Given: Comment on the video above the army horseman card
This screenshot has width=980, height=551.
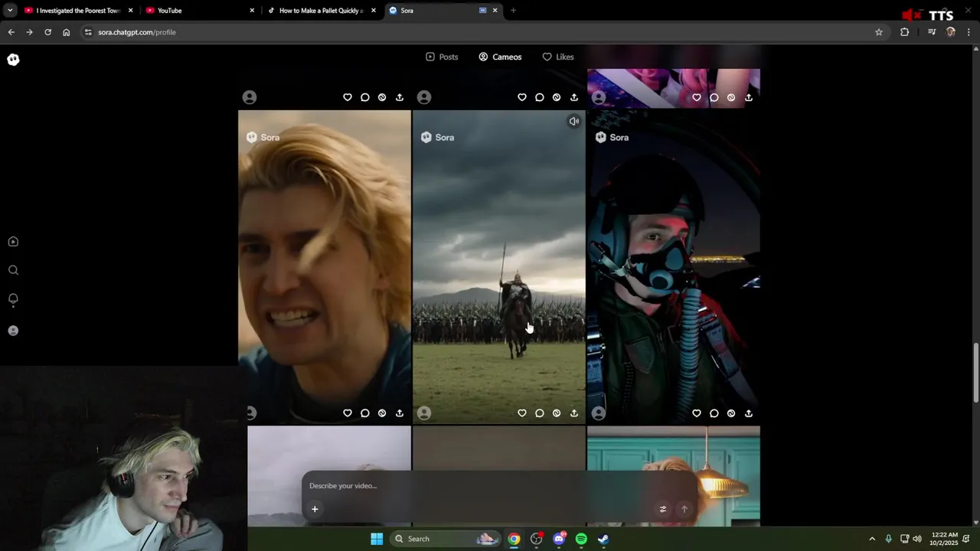Looking at the screenshot, I should point(540,97).
